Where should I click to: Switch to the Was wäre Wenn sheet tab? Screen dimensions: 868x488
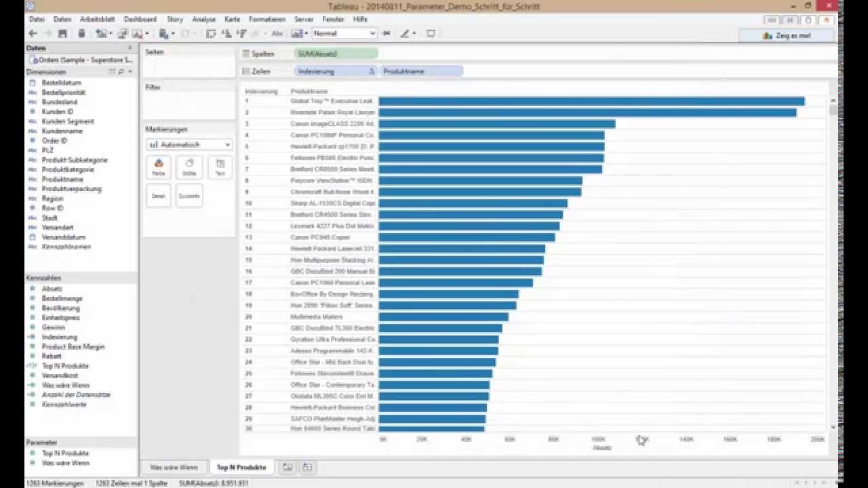coord(174,467)
